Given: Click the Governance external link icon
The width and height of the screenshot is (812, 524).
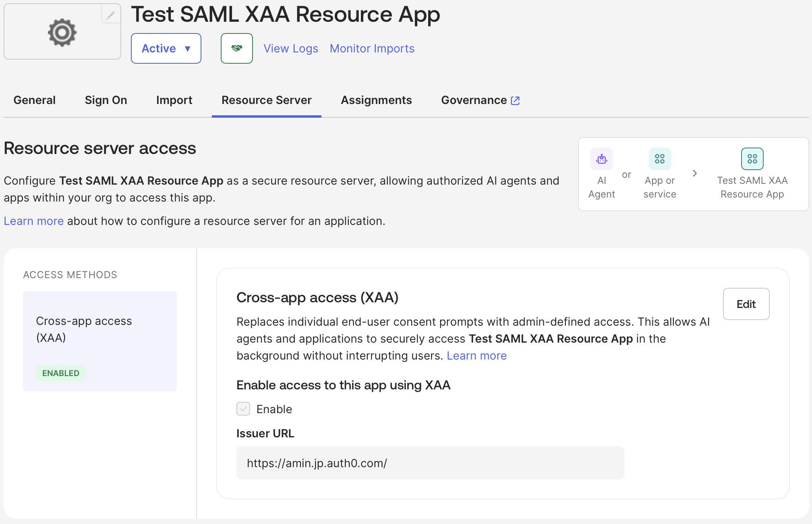Looking at the screenshot, I should tap(515, 100).
